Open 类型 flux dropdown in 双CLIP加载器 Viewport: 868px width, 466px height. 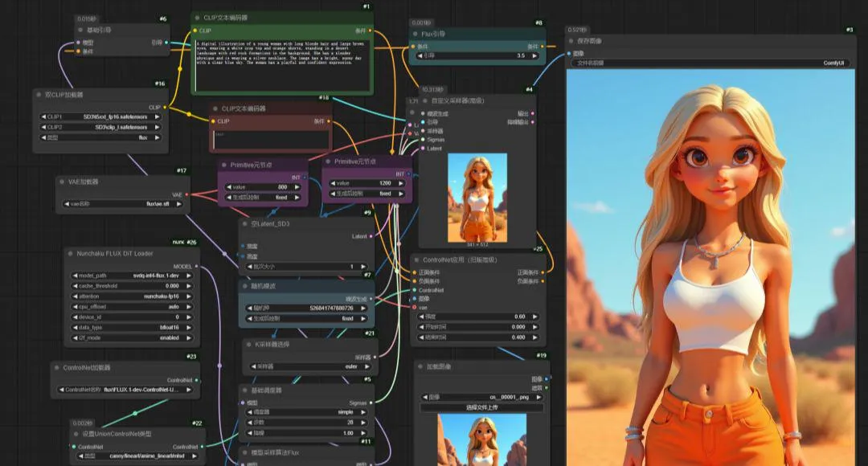click(100, 137)
